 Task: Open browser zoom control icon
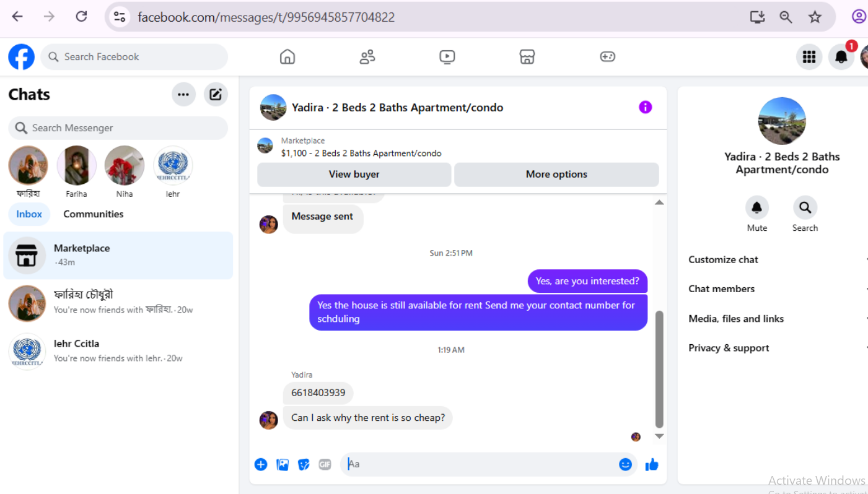point(786,17)
